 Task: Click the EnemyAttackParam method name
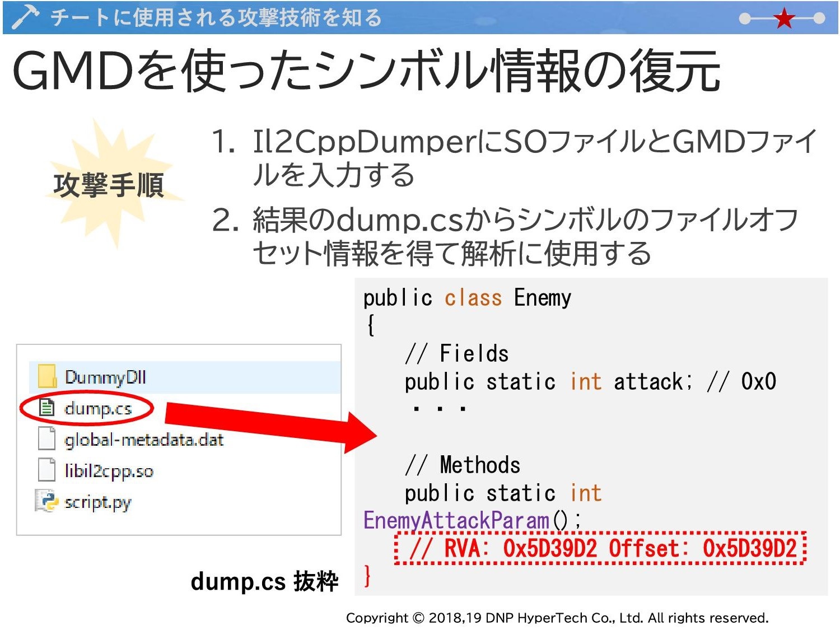[x=456, y=520]
